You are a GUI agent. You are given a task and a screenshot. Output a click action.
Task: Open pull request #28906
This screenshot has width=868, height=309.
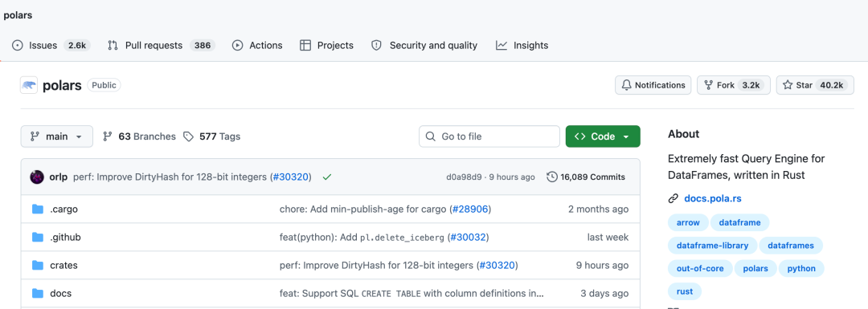469,209
